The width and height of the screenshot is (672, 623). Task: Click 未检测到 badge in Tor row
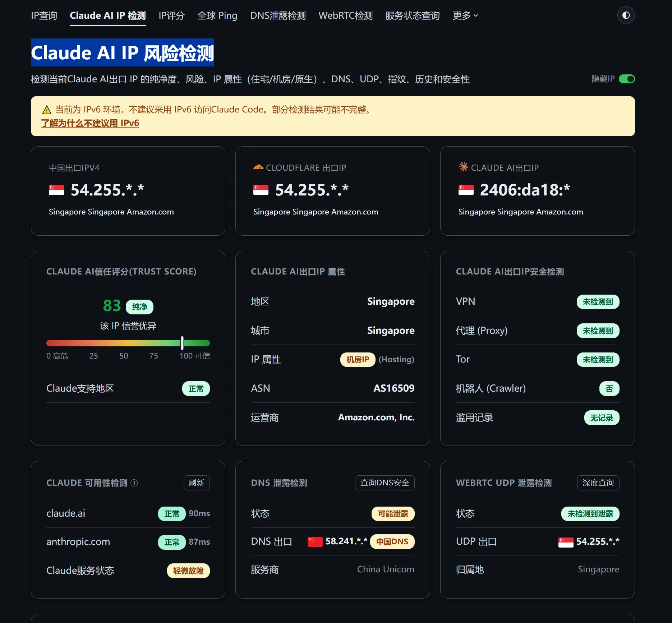point(598,360)
